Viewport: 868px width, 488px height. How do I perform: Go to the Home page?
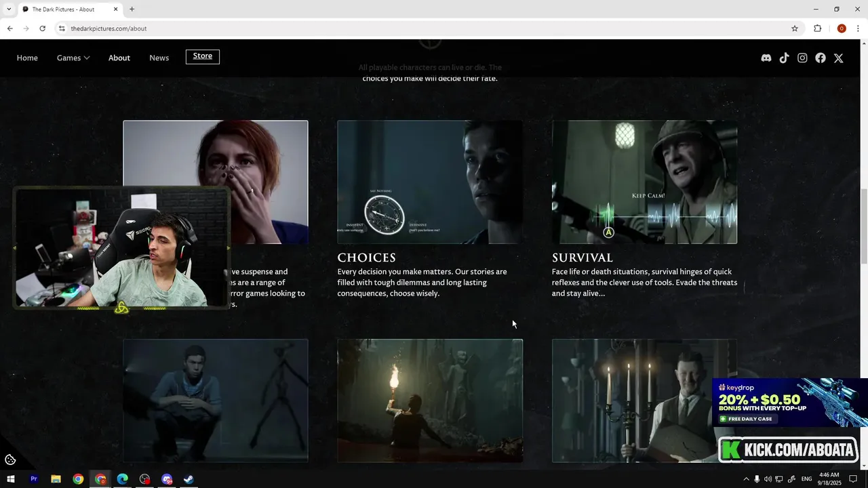pyautogui.click(x=27, y=58)
